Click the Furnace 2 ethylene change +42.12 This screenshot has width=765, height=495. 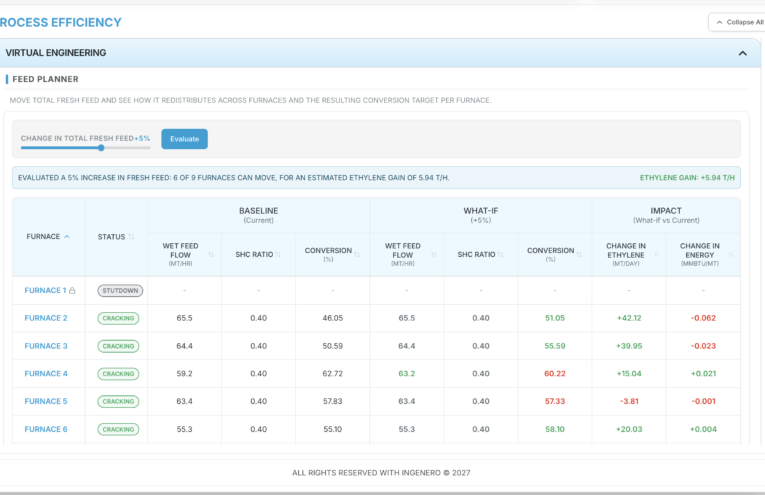click(x=629, y=318)
